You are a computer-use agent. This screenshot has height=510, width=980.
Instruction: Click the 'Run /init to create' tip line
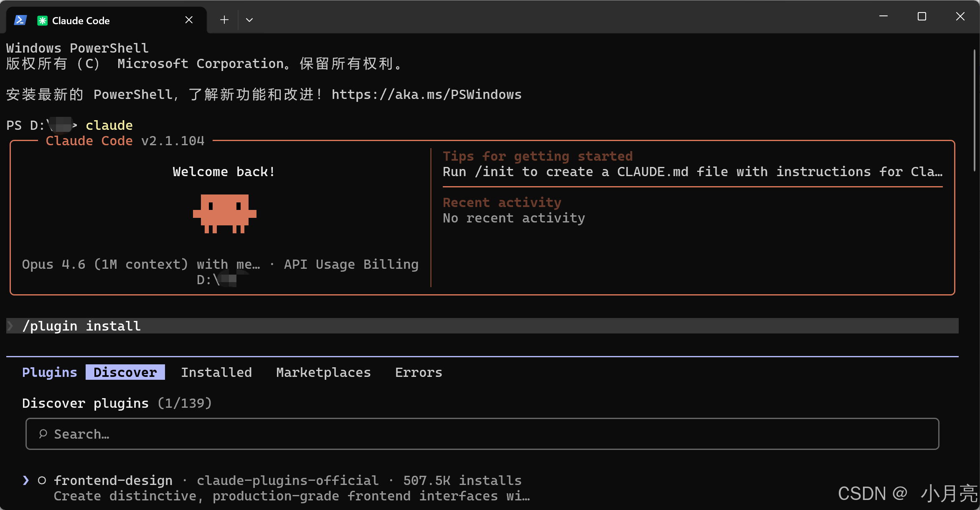pyautogui.click(x=693, y=172)
